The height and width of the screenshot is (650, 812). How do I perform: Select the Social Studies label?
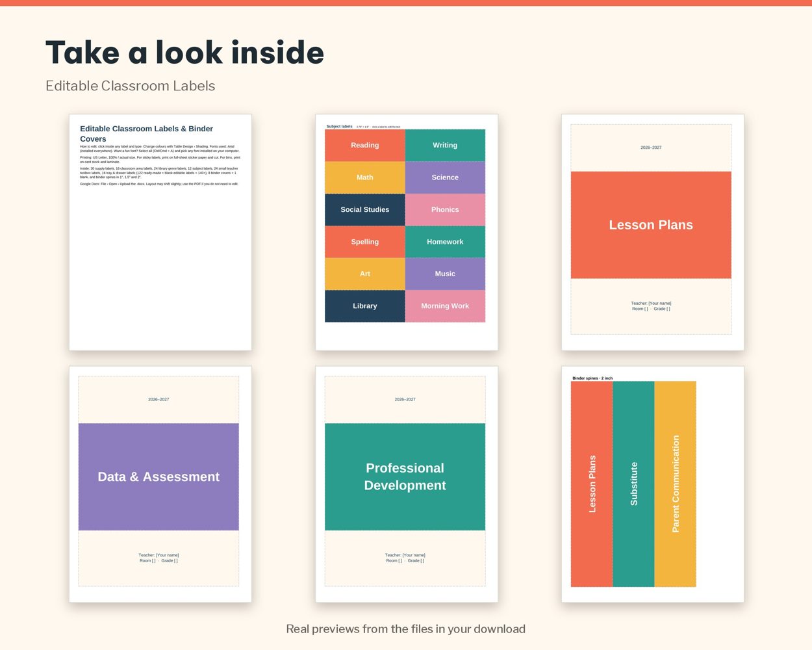pos(365,209)
